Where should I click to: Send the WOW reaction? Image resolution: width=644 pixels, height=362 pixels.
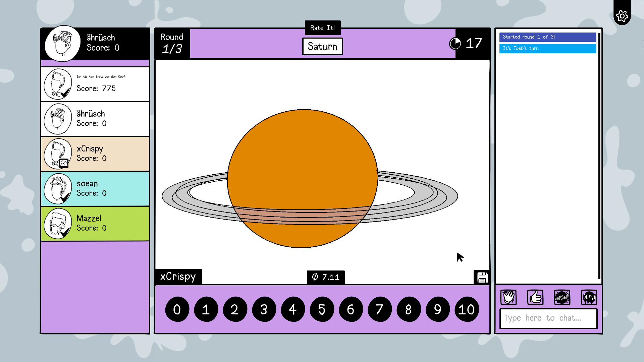(x=562, y=297)
